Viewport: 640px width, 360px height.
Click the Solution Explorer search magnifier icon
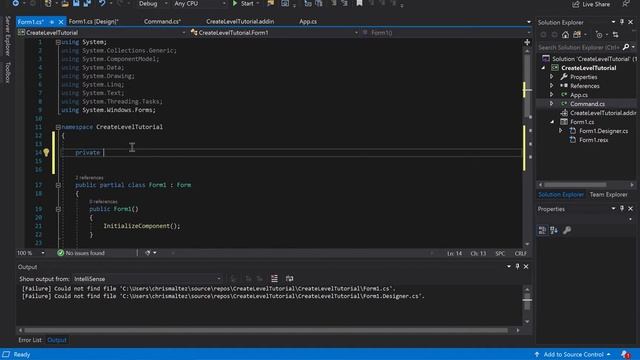(626, 47)
